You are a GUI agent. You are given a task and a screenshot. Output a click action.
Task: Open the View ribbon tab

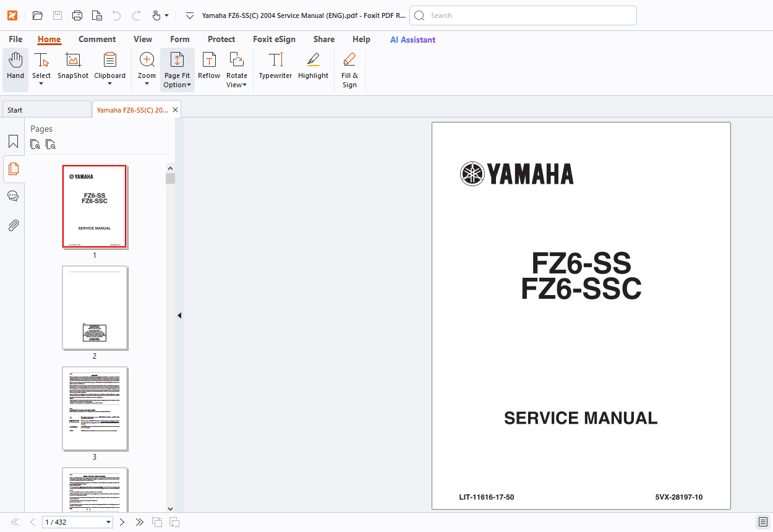[x=143, y=39]
